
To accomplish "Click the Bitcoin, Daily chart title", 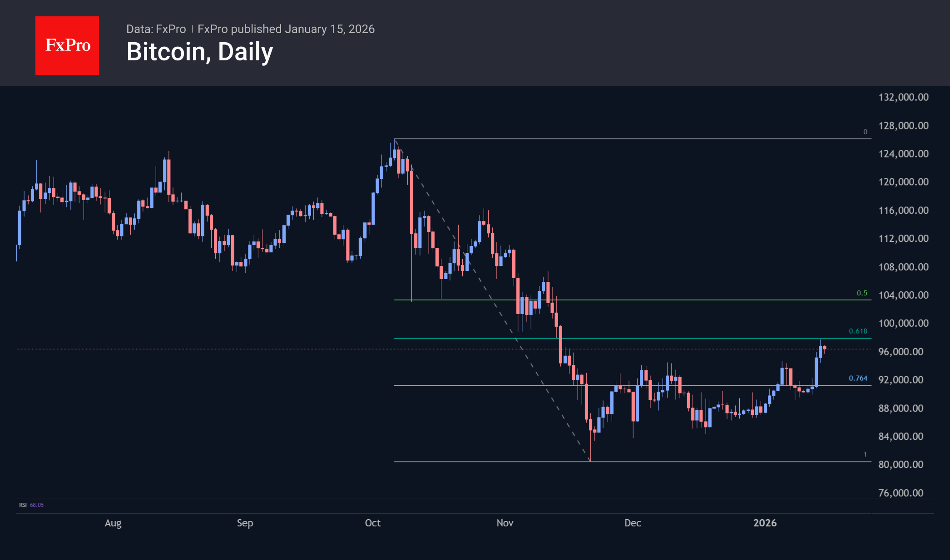I will 200,52.
